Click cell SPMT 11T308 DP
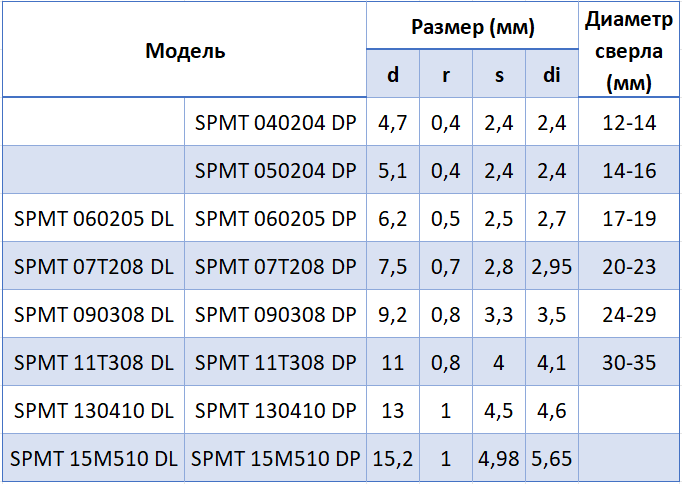682x484 pixels. [275, 362]
